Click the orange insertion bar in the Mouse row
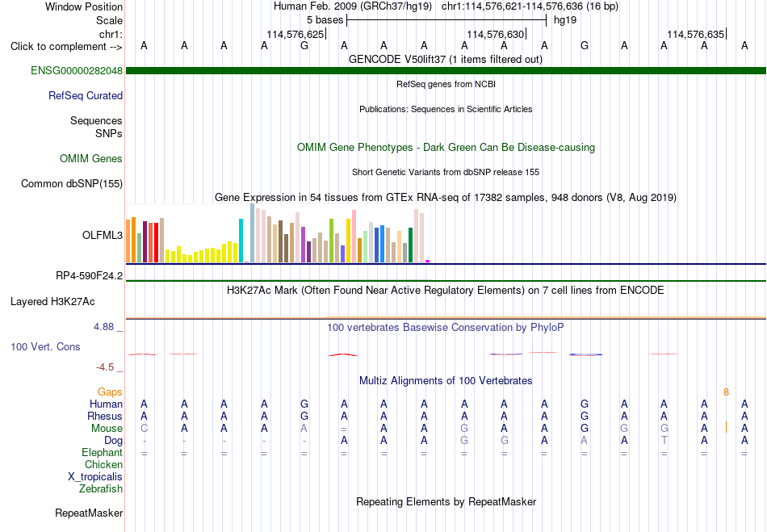The width and height of the screenshot is (767, 532). tap(726, 427)
